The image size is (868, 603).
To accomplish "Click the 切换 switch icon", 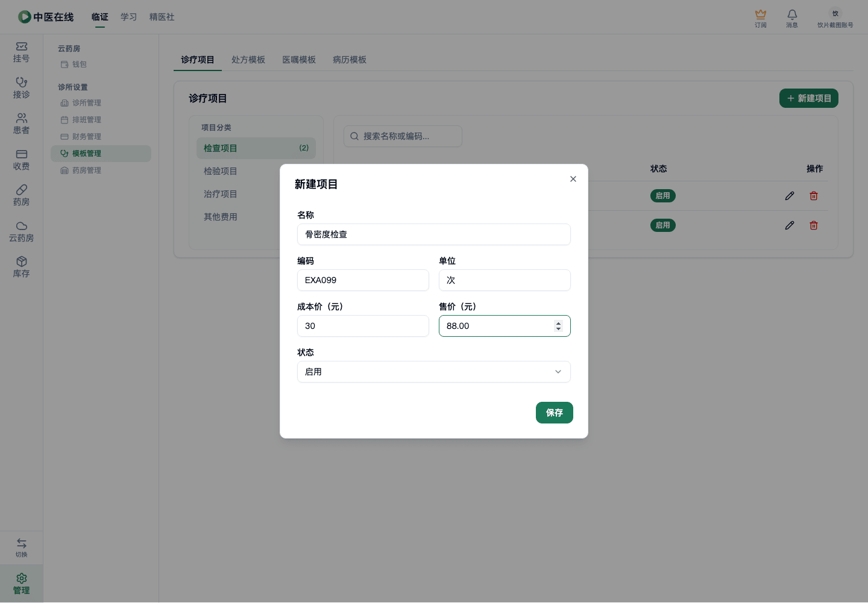I will [x=21, y=548].
